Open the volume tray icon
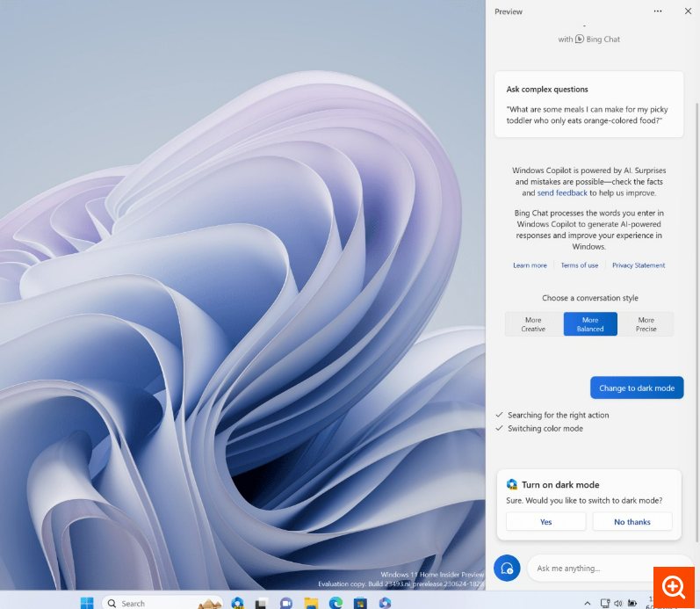The height and width of the screenshot is (609, 700). coord(618,603)
